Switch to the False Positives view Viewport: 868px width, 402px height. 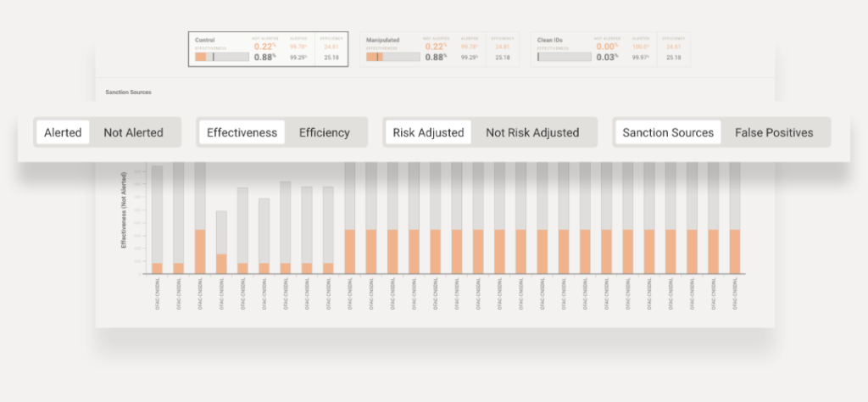click(x=774, y=132)
